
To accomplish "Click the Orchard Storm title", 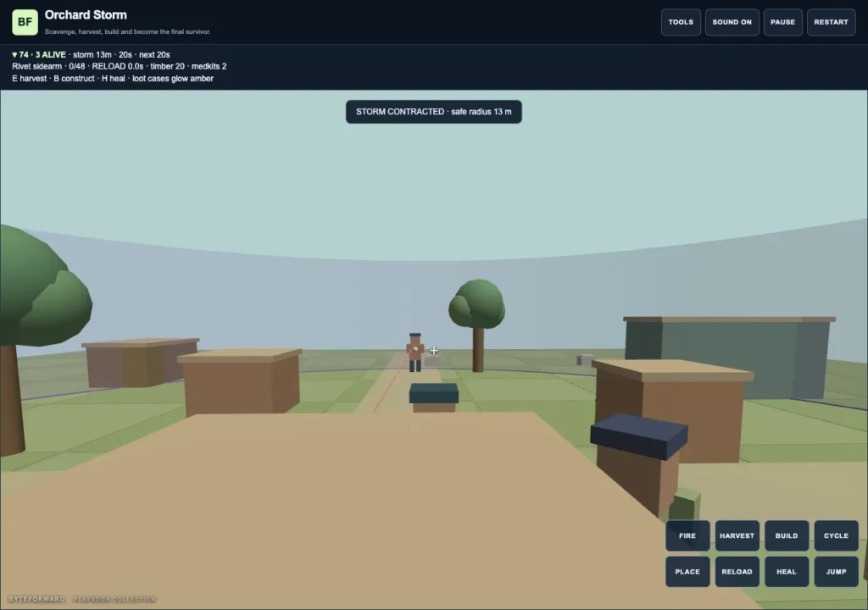I will pyautogui.click(x=86, y=15).
